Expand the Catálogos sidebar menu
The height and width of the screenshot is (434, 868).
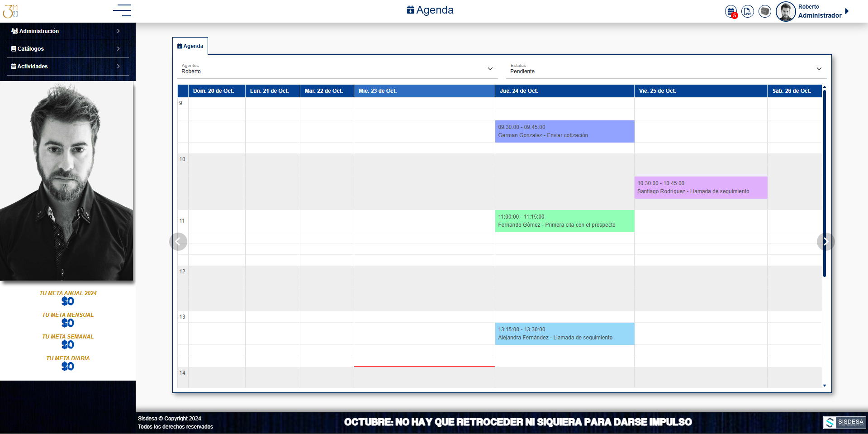(x=66, y=49)
